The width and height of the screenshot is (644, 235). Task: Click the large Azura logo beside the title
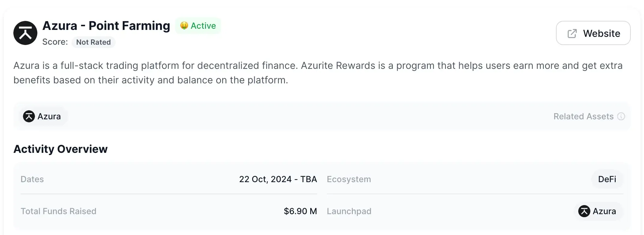click(x=25, y=33)
